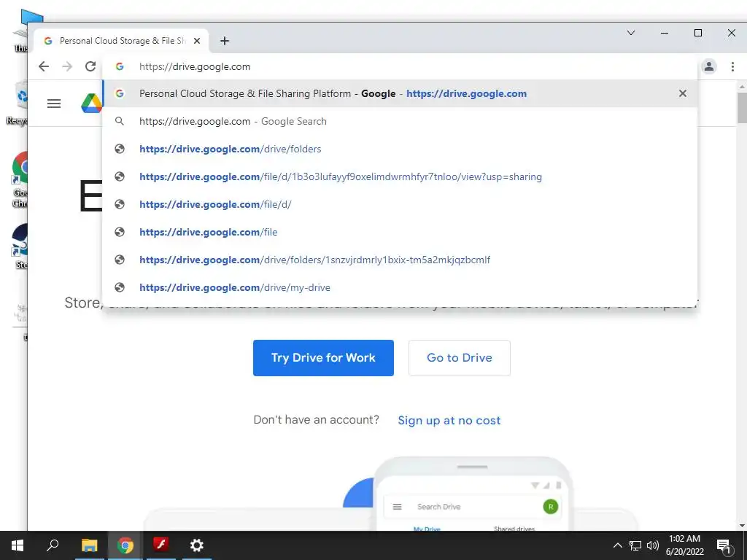Reload the page with the refresh icon
Screen dimensions: 747x560
pos(90,66)
